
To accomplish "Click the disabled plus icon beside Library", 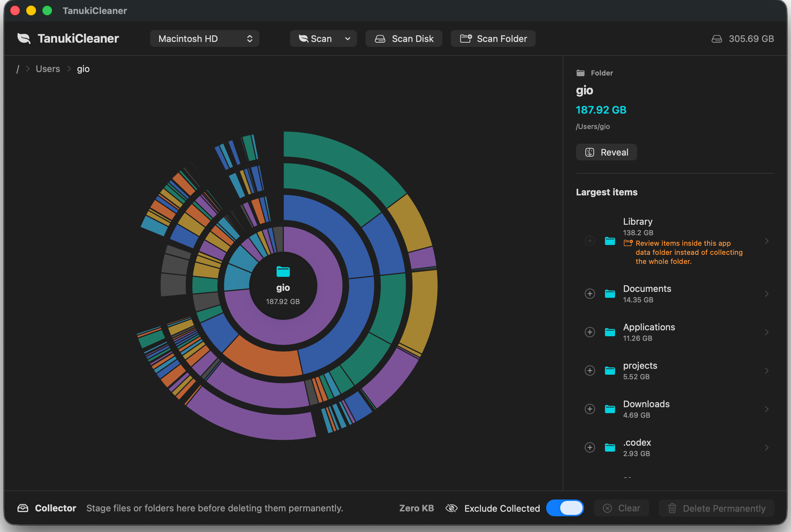I will point(590,241).
